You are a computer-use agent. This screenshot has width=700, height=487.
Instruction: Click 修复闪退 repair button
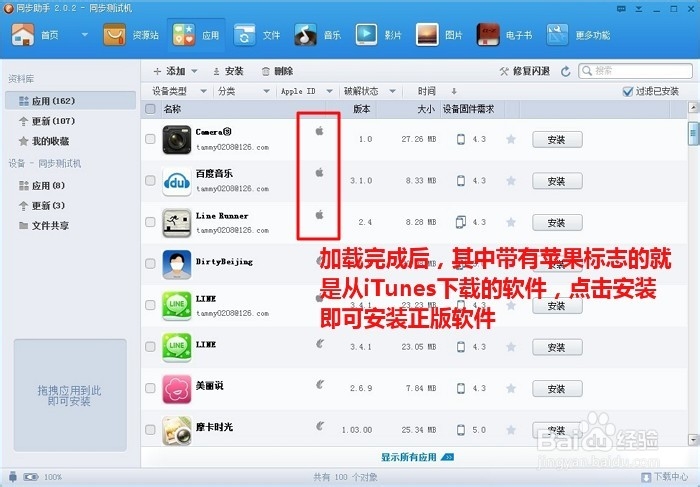click(525, 71)
